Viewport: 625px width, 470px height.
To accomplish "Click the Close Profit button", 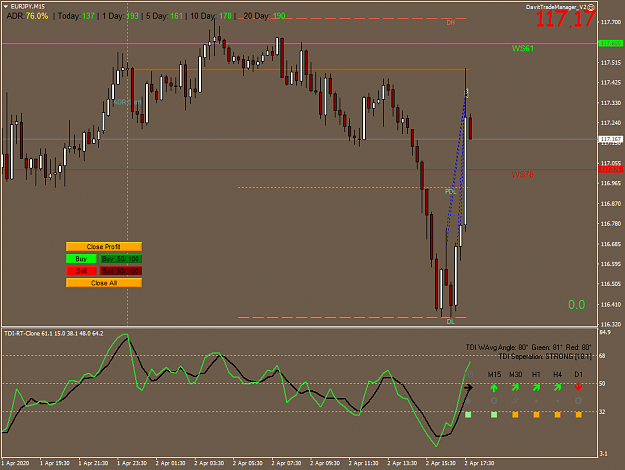I will point(104,247).
